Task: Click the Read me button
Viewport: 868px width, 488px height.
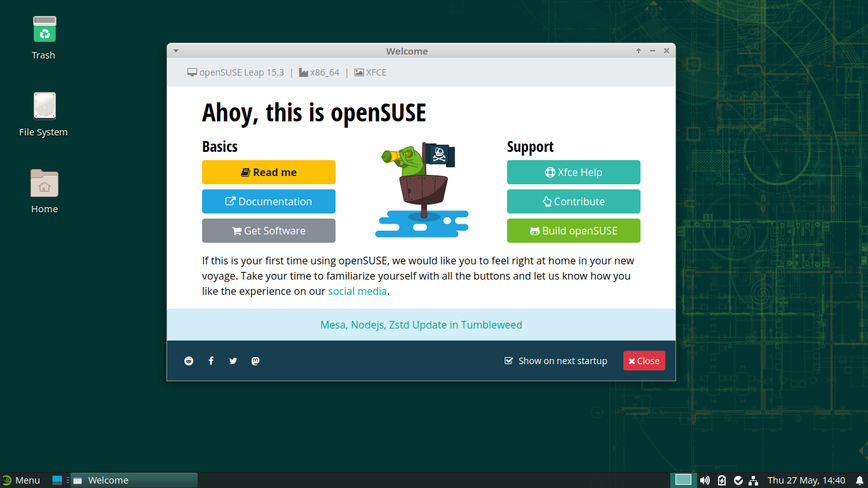Action: click(269, 172)
